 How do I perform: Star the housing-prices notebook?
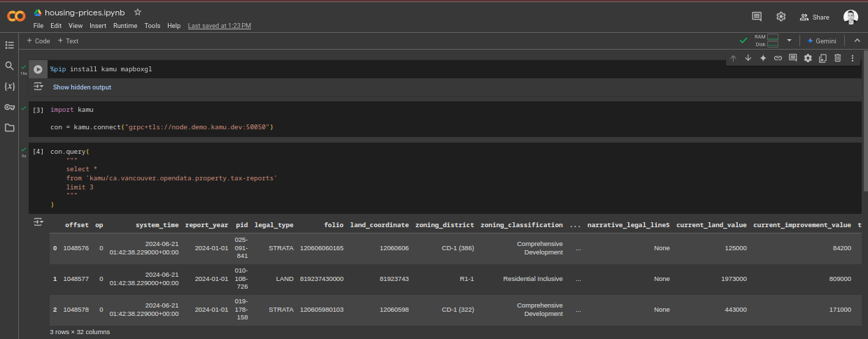pos(138,13)
